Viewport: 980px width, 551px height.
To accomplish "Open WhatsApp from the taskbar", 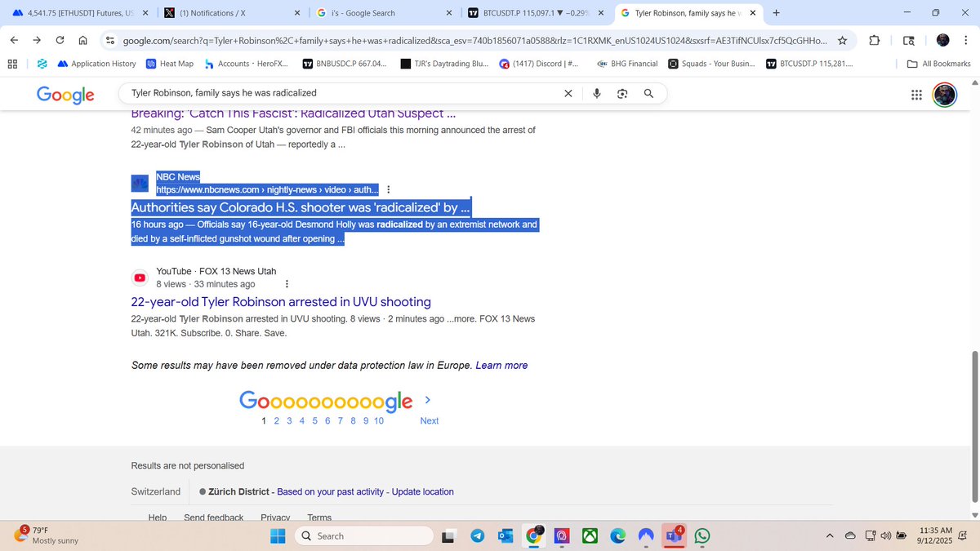I will tap(702, 536).
